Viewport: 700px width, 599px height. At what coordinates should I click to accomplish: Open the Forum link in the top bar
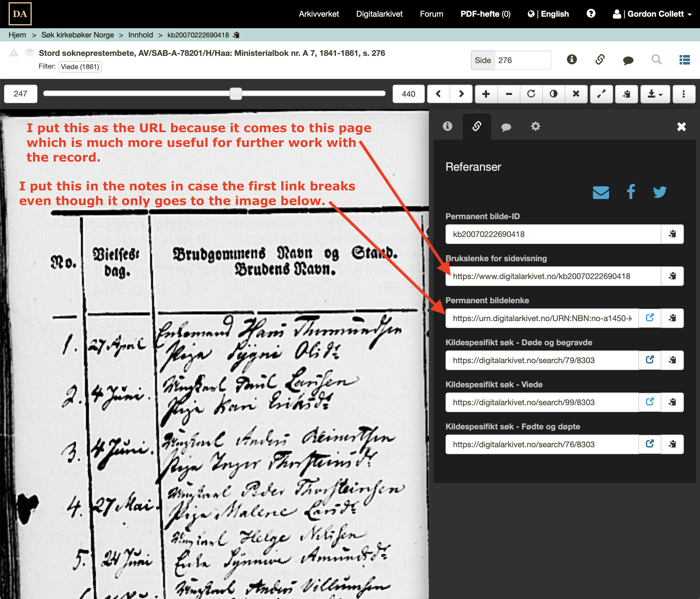click(431, 14)
